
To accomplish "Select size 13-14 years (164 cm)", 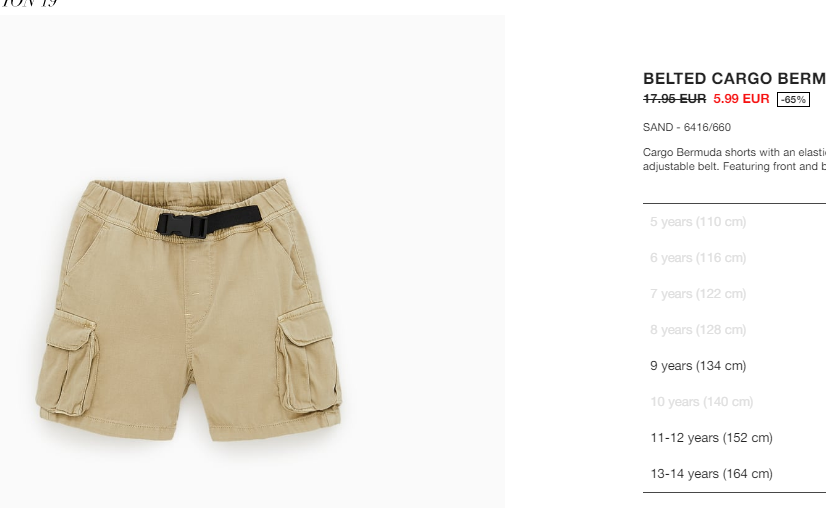I will [711, 474].
